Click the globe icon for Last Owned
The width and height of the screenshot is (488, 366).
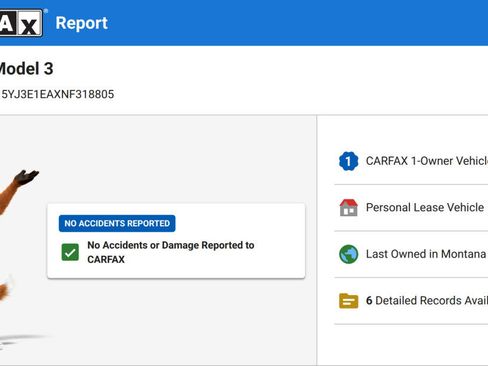348,254
